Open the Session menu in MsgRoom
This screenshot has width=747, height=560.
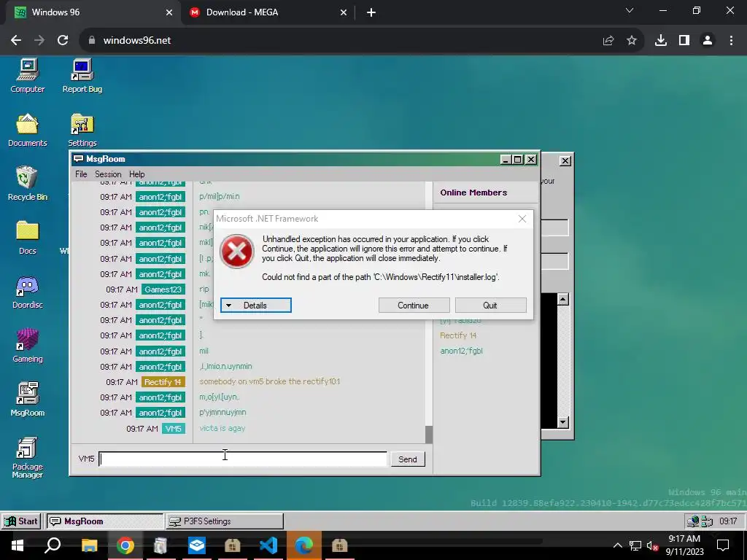tap(108, 174)
